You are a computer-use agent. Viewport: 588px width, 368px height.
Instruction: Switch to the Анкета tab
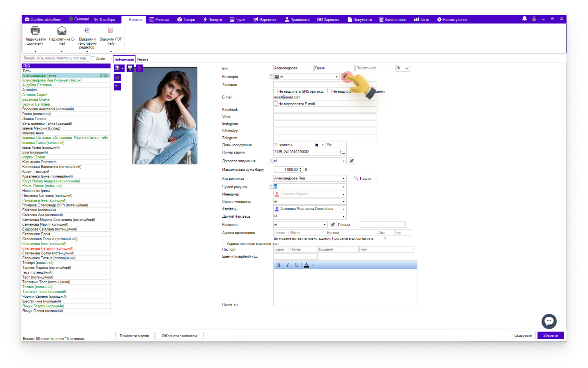(142, 59)
